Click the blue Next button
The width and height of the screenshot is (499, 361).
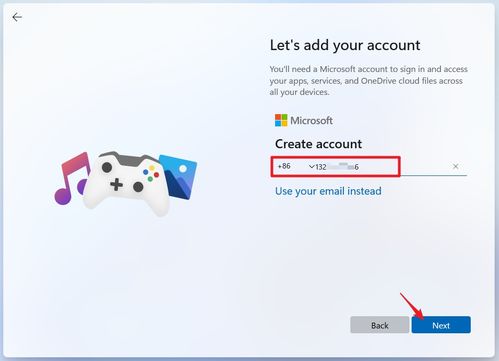click(441, 325)
